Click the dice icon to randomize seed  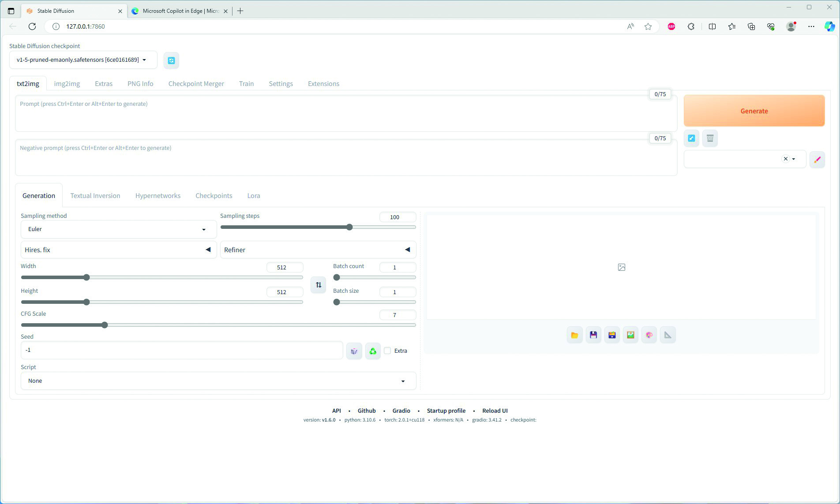[x=354, y=351]
